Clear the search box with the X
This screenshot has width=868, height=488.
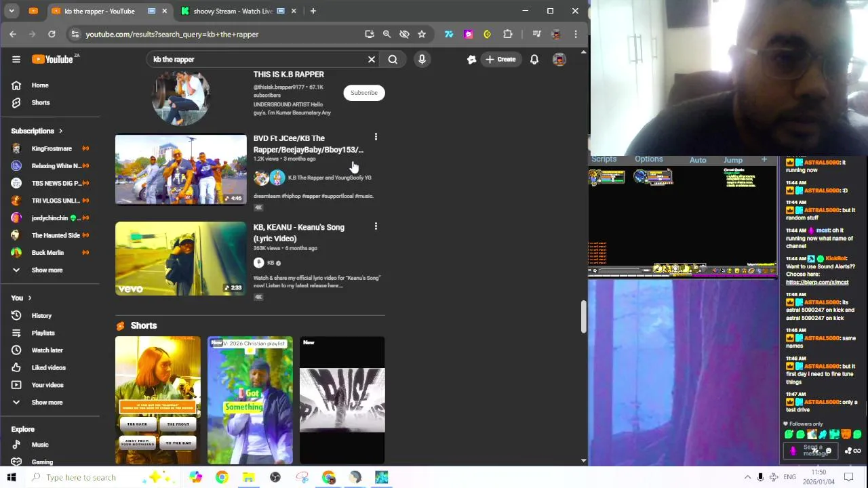(372, 59)
